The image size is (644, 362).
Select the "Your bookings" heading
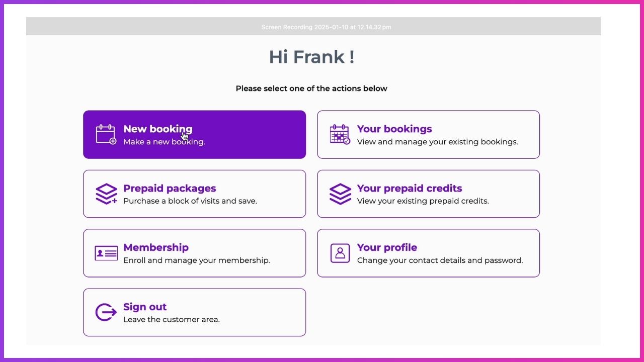(394, 129)
